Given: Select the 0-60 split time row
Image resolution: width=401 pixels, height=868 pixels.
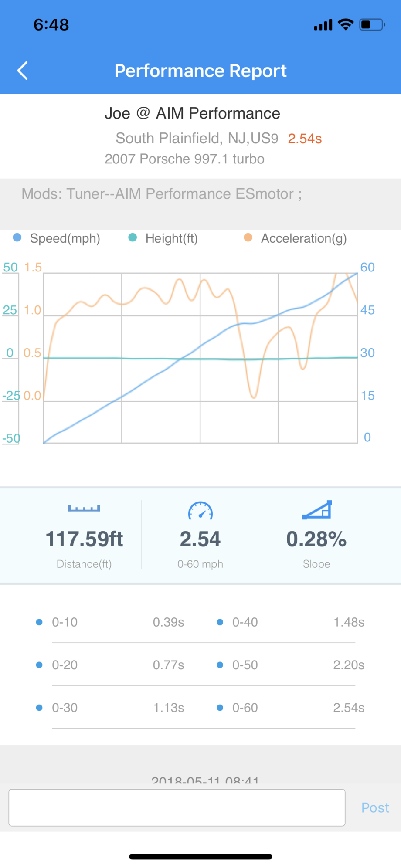Looking at the screenshot, I should coord(290,708).
